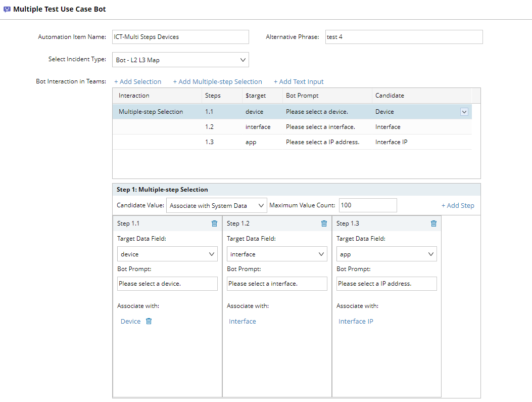Focus the Alternative Phrase text field
Image resolution: width=532 pixels, height=402 pixels.
click(x=404, y=37)
